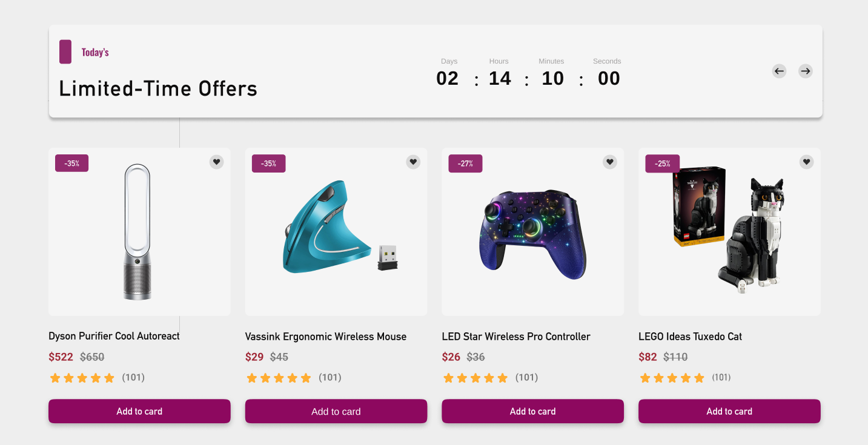This screenshot has width=868, height=445.
Task: Add the LED Star Controller to cart
Action: click(x=532, y=411)
